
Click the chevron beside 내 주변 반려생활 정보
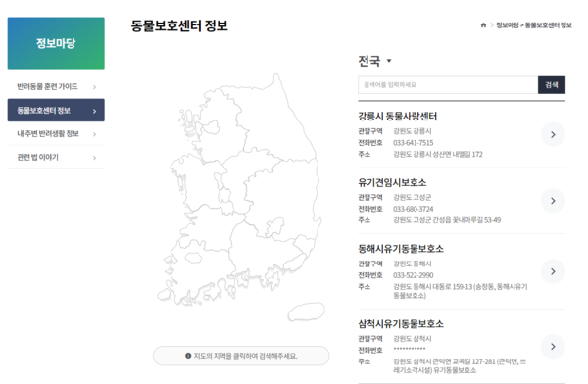(x=94, y=134)
